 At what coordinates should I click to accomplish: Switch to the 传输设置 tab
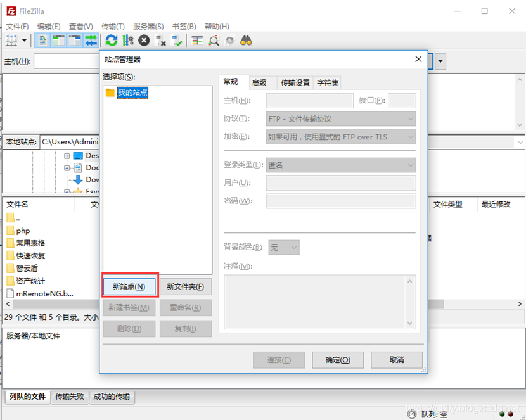pos(295,83)
